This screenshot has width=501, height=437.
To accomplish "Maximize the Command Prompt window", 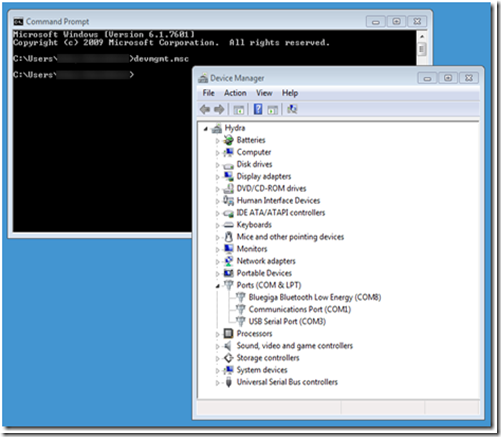I will tap(396, 22).
